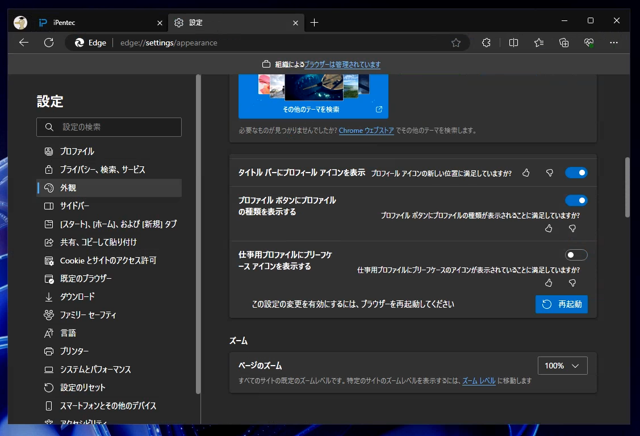The width and height of the screenshot is (640, 436).
Task: Open 設定のリセット section
Action: tap(109, 387)
